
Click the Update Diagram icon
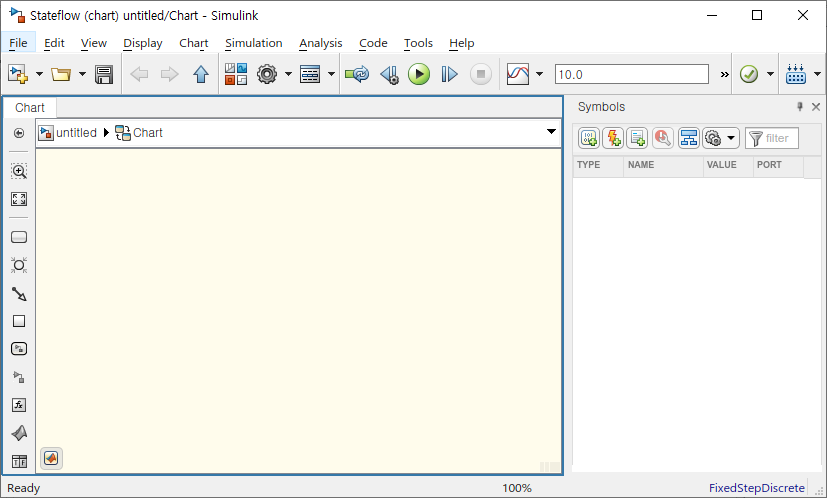pos(357,74)
